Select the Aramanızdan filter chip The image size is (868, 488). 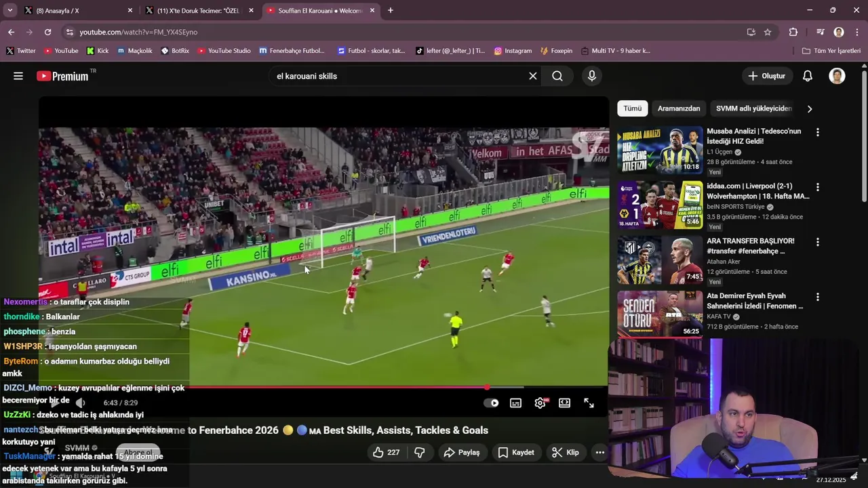(679, 108)
